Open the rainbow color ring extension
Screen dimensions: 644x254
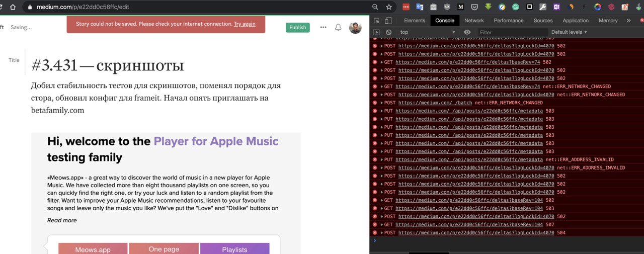click(598, 7)
